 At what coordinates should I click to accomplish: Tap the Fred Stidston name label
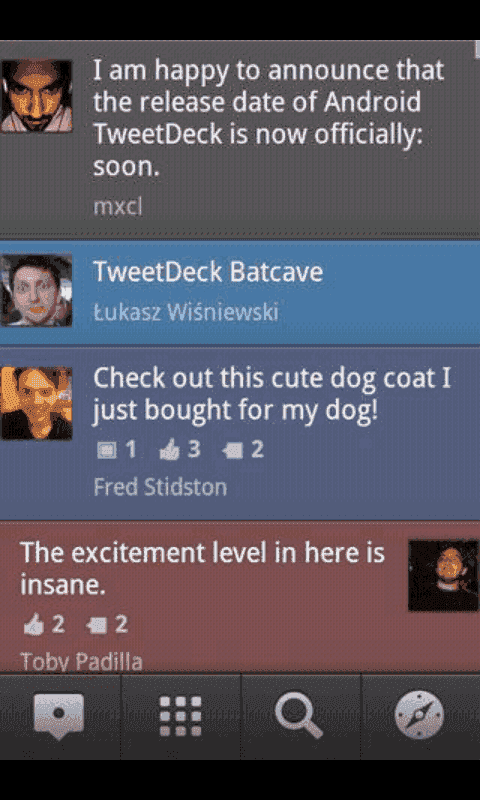click(x=160, y=487)
